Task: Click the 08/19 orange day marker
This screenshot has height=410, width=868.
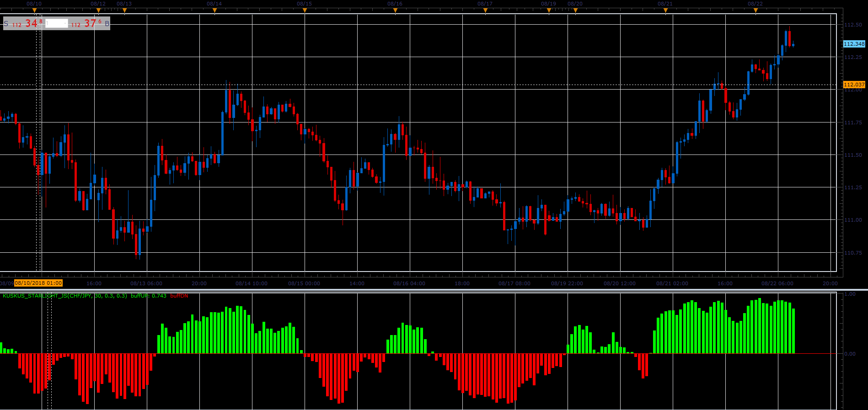Action: pyautogui.click(x=549, y=11)
